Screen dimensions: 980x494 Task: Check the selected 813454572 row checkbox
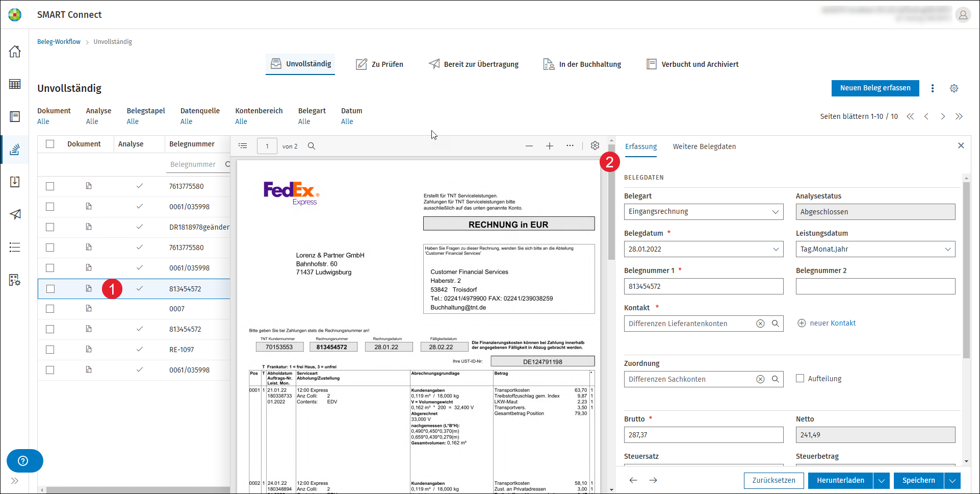coord(50,289)
